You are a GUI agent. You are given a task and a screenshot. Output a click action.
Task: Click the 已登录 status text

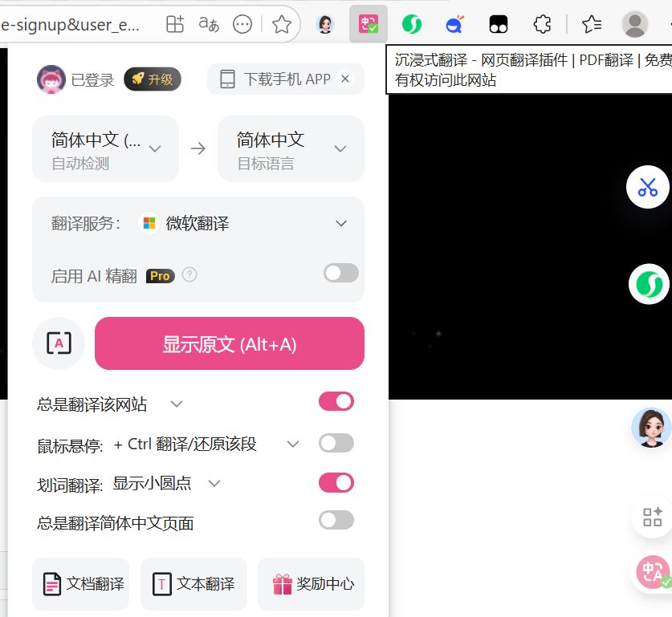coord(92,80)
